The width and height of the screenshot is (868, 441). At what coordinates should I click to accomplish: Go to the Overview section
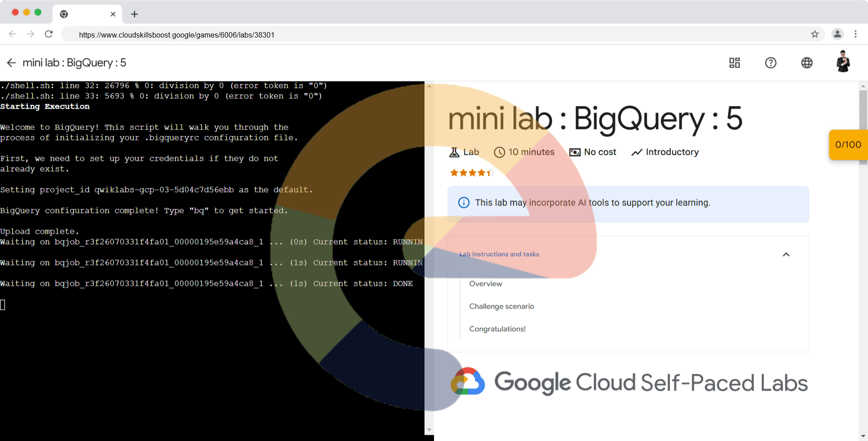tap(486, 284)
